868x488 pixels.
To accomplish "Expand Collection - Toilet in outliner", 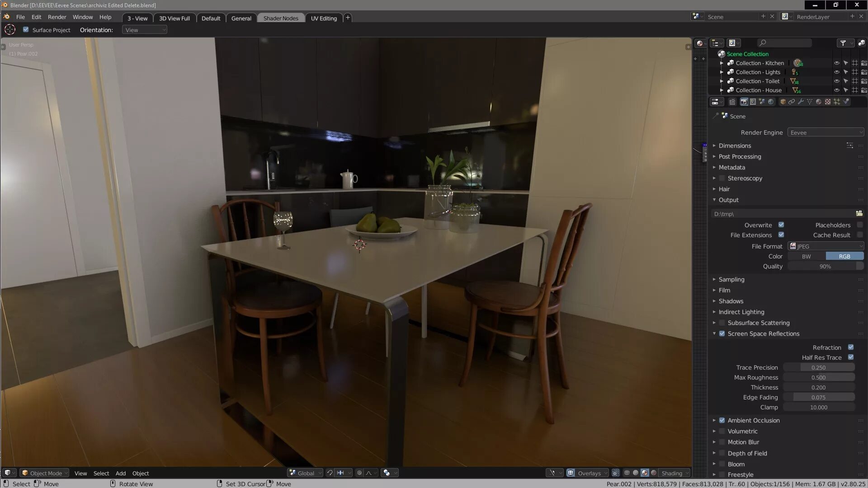I will point(722,81).
